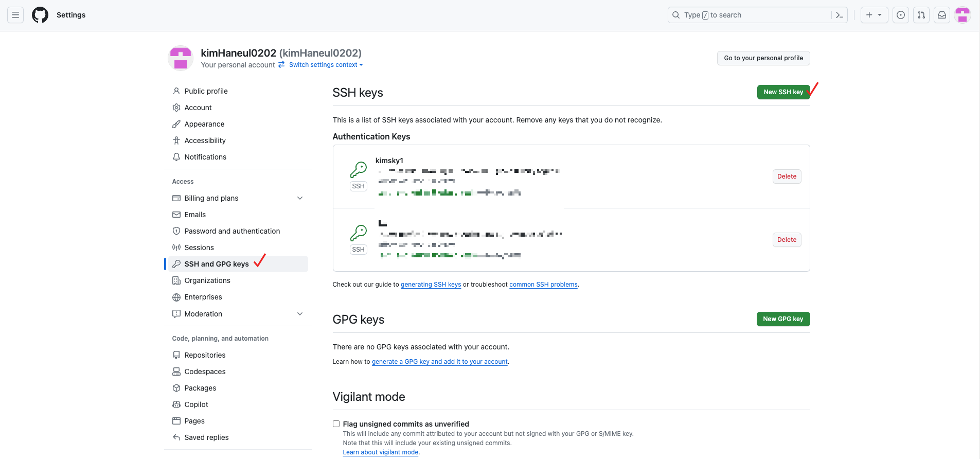Delete the kimsky1 SSH key

pos(787,176)
